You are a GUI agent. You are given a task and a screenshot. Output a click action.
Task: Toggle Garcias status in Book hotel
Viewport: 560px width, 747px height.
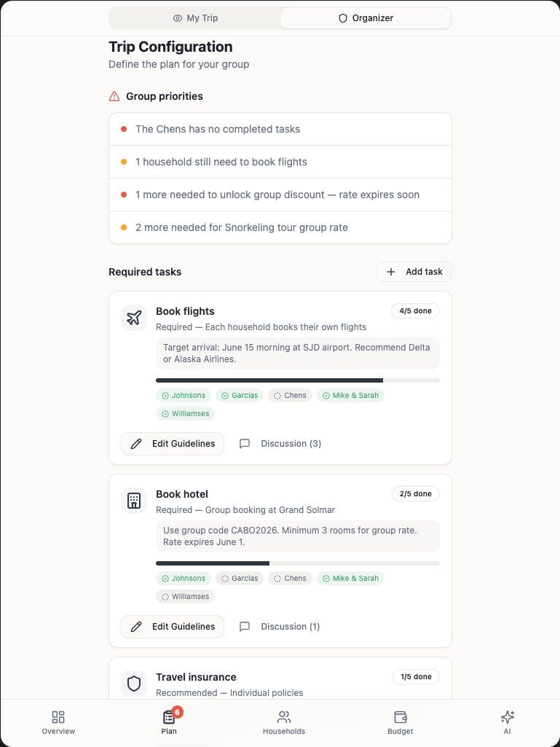(x=240, y=579)
